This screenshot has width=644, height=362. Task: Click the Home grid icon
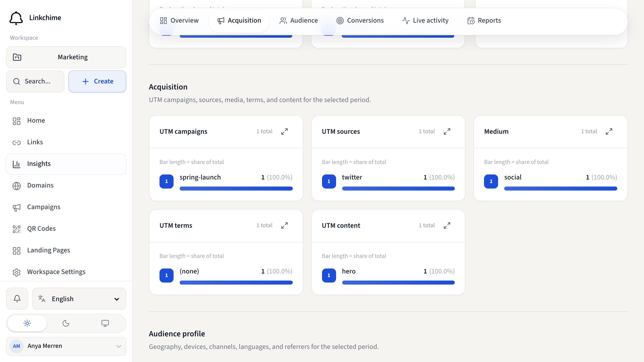click(17, 121)
